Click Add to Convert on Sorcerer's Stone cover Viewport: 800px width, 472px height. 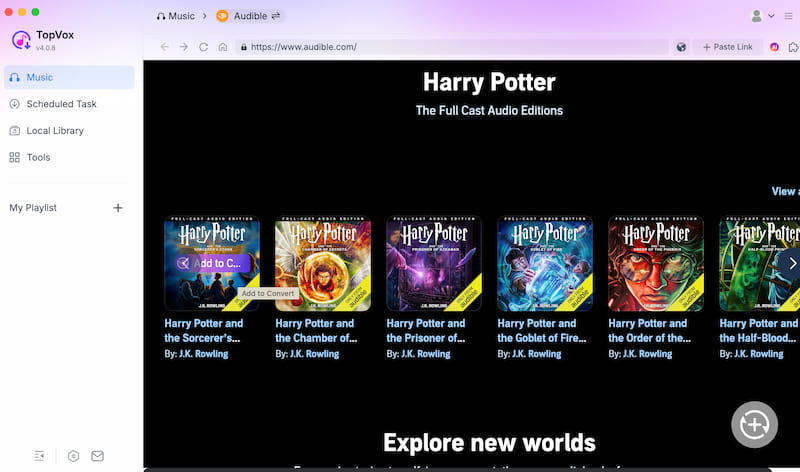point(213,263)
